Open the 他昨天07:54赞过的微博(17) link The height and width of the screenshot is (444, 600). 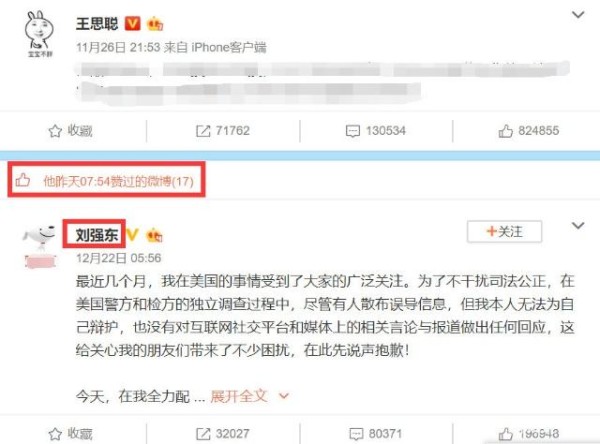[x=118, y=181]
